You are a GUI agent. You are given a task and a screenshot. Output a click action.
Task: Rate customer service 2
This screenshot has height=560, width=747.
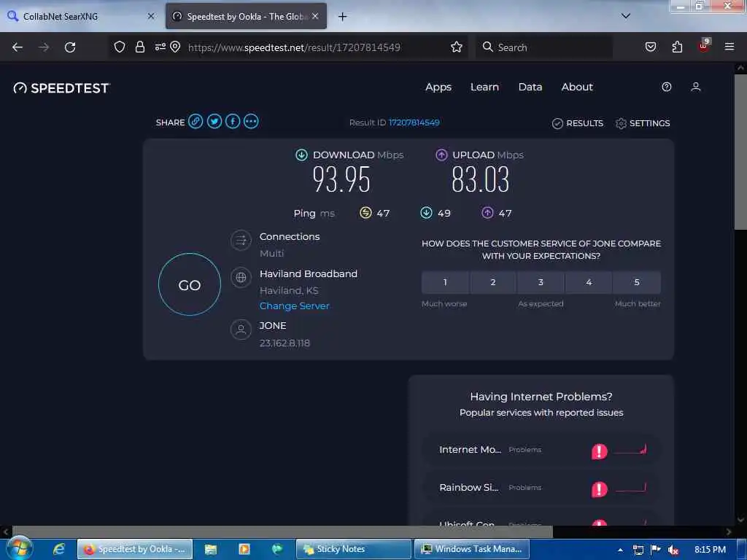(x=493, y=282)
